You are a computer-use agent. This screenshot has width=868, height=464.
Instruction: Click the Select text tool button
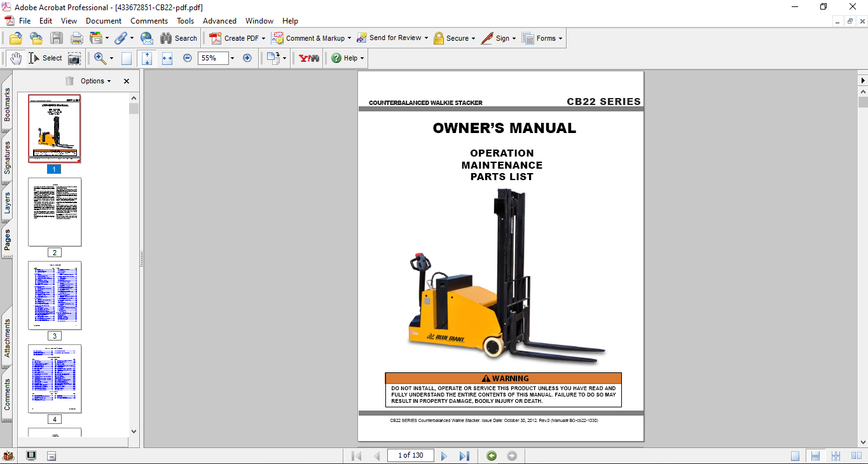(x=45, y=58)
